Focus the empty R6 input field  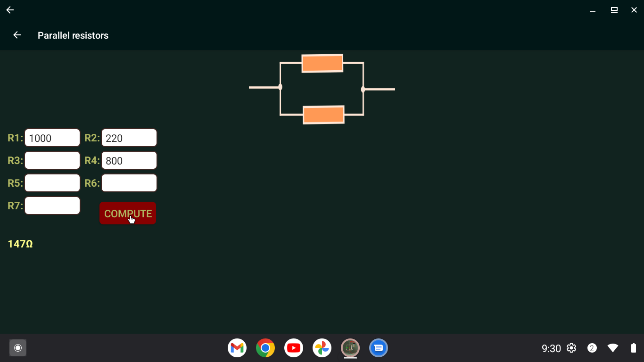pos(129,183)
